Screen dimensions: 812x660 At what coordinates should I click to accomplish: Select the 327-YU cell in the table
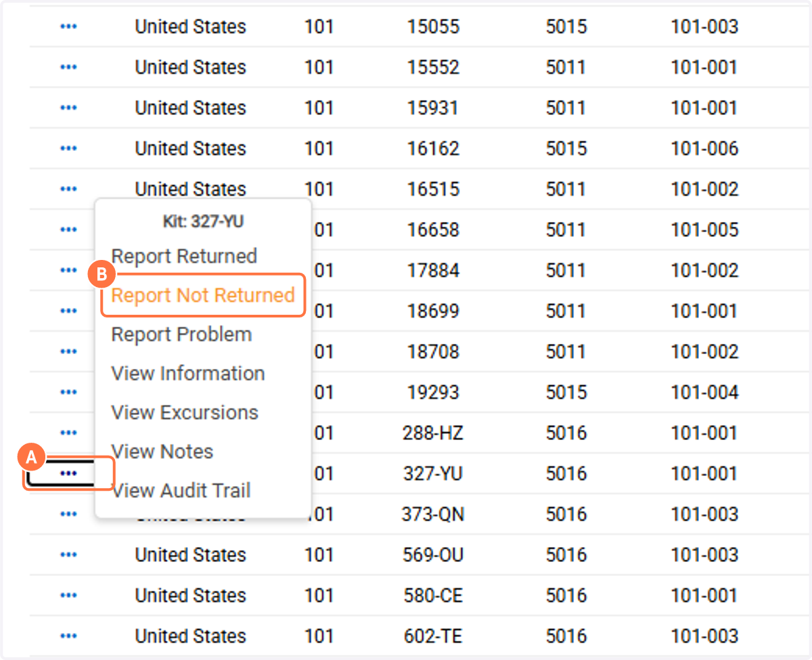[x=433, y=474]
